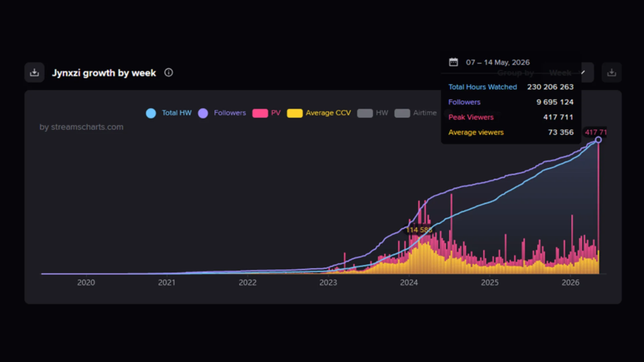Click the '114 588' value label on the chart
This screenshot has height=362, width=644.
[419, 230]
